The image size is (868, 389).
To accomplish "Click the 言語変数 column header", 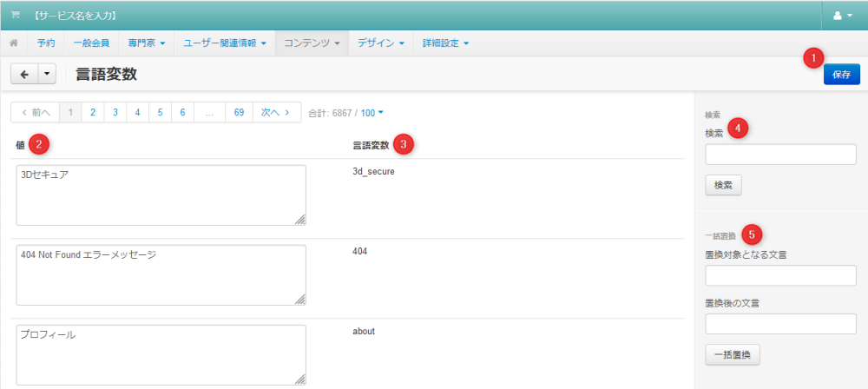I will 371,145.
